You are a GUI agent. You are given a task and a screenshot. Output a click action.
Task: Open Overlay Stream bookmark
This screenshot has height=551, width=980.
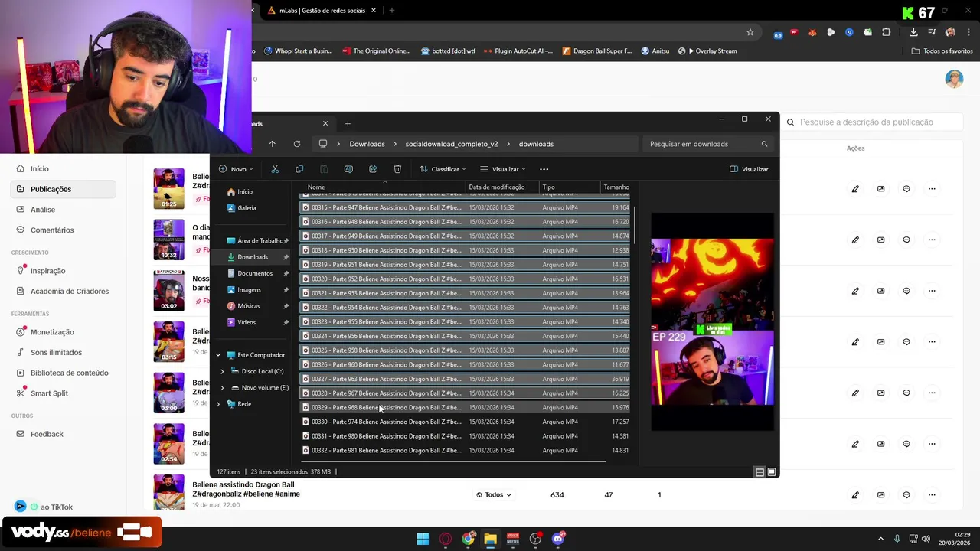(707, 51)
